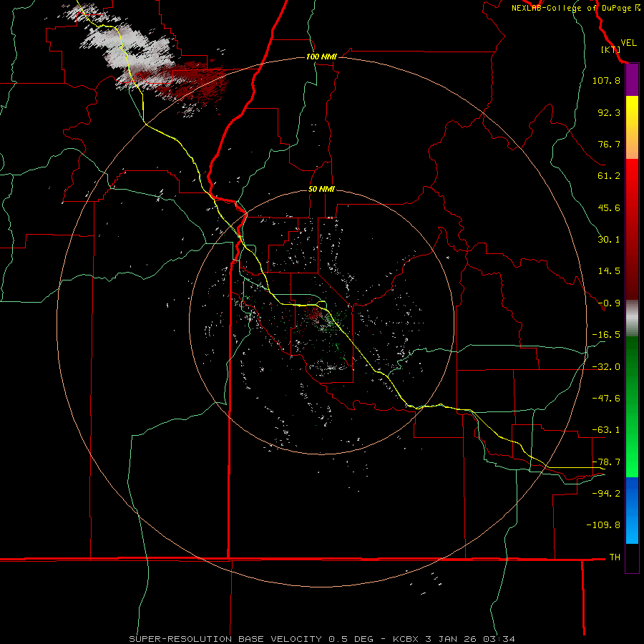Select the -32.0 velocity scale value
This screenshot has height=644, width=644.
coord(606,367)
